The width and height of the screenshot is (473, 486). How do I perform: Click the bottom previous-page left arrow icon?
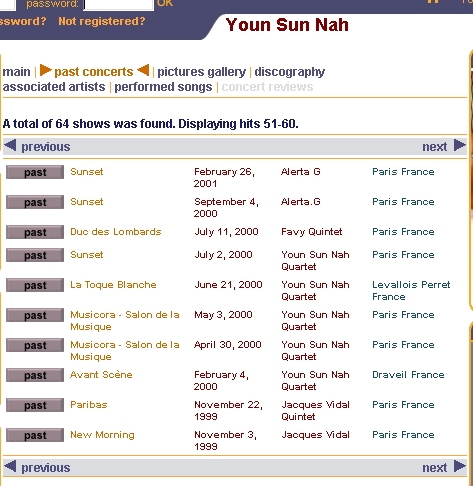(10, 467)
